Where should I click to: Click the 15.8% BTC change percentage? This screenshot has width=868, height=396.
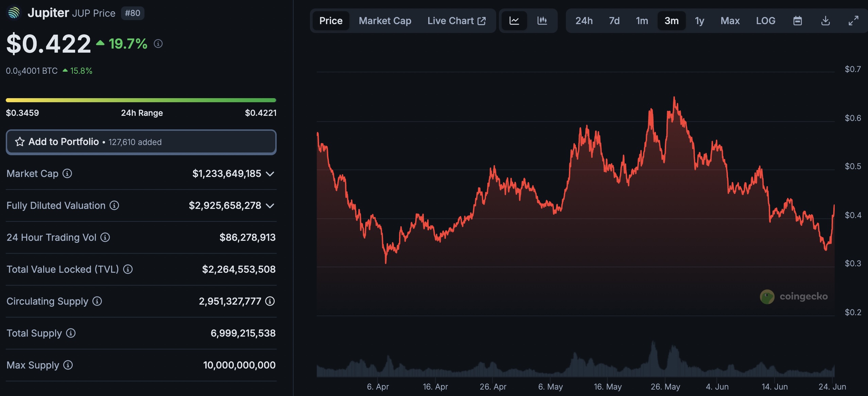[81, 71]
